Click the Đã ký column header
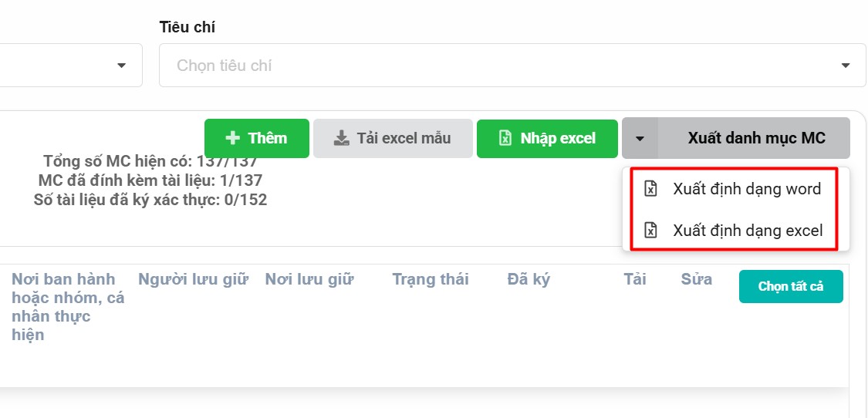This screenshot has height=418, width=868. [x=529, y=279]
